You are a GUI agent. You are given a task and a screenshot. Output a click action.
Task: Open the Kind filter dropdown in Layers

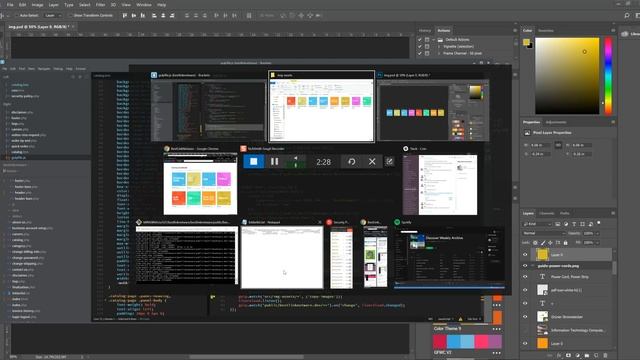[x=537, y=224]
